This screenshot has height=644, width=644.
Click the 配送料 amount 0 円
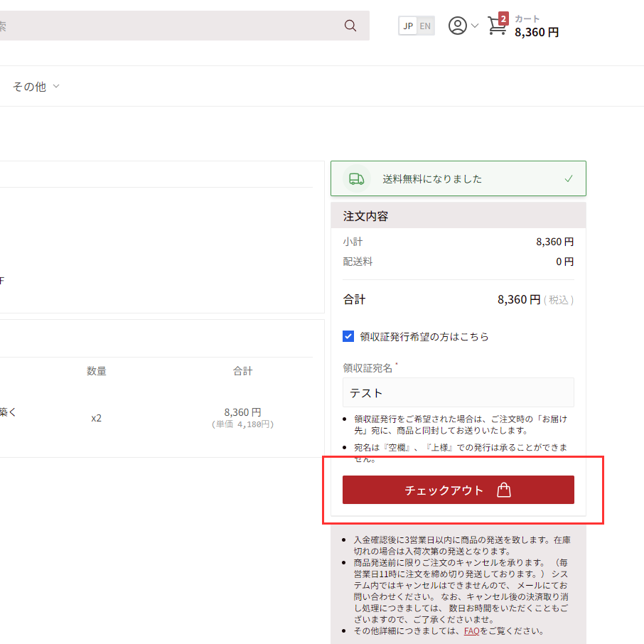564,262
